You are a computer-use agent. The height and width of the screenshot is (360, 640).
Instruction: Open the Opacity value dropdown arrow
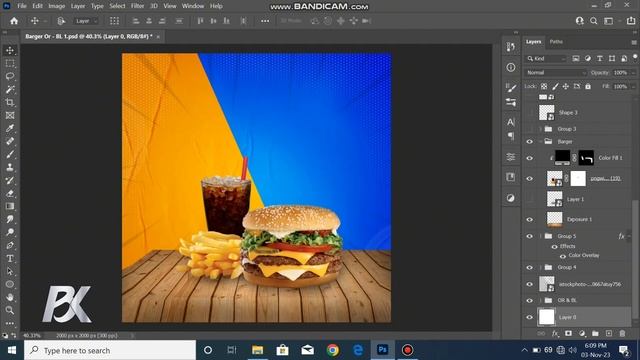[x=633, y=73]
